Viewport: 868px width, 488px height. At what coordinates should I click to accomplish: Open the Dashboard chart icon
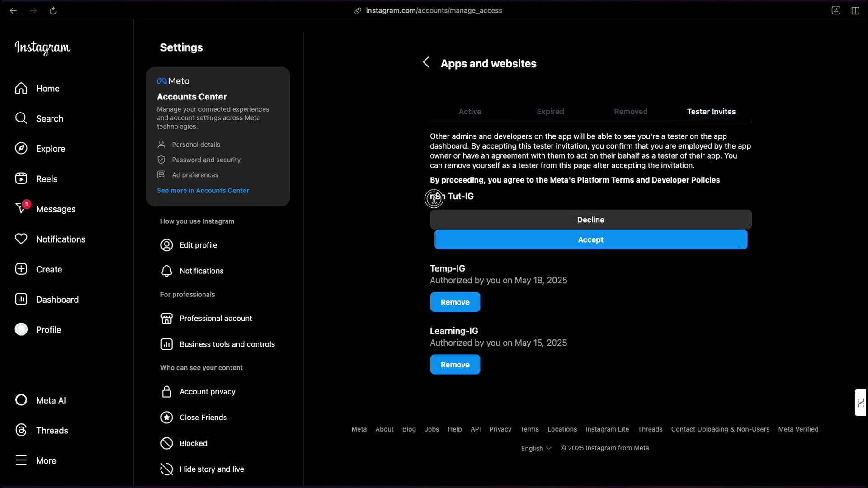21,299
